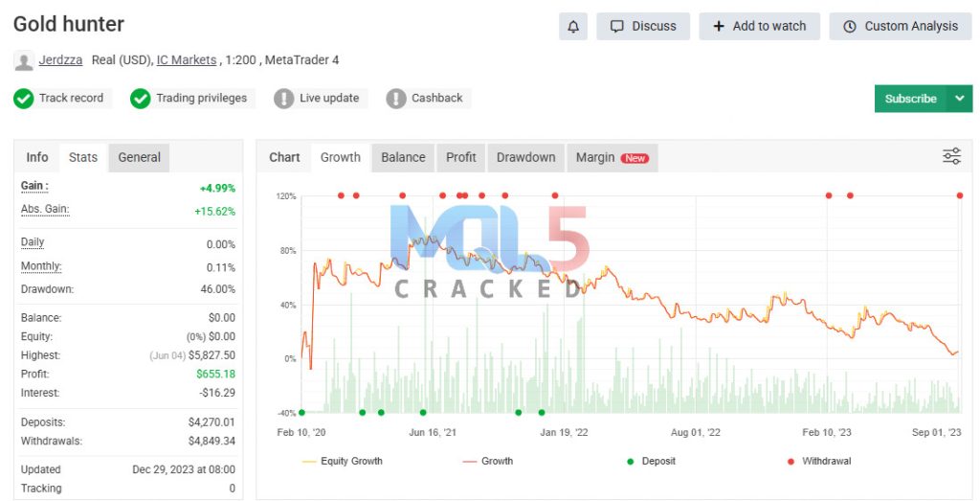Click the Abs. Gain label

coord(45,210)
